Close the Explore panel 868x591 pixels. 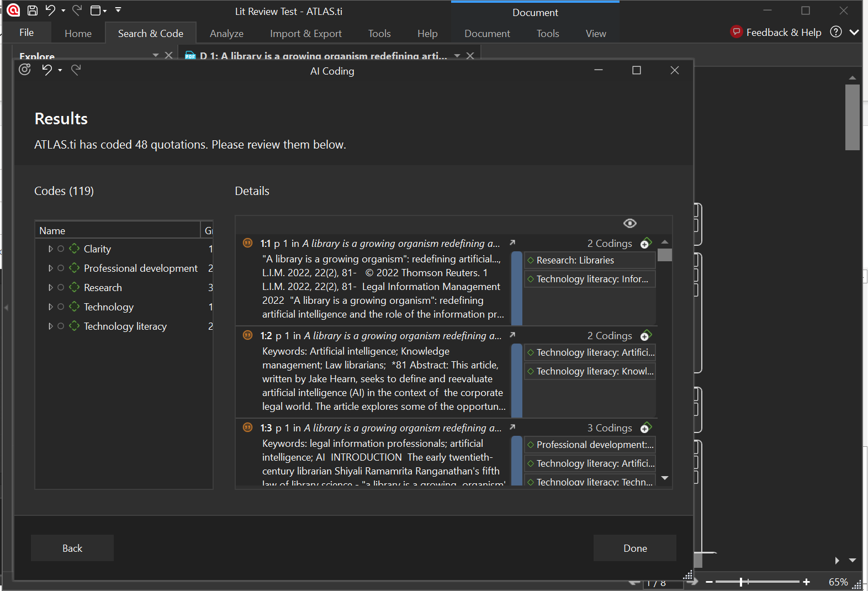tap(169, 55)
